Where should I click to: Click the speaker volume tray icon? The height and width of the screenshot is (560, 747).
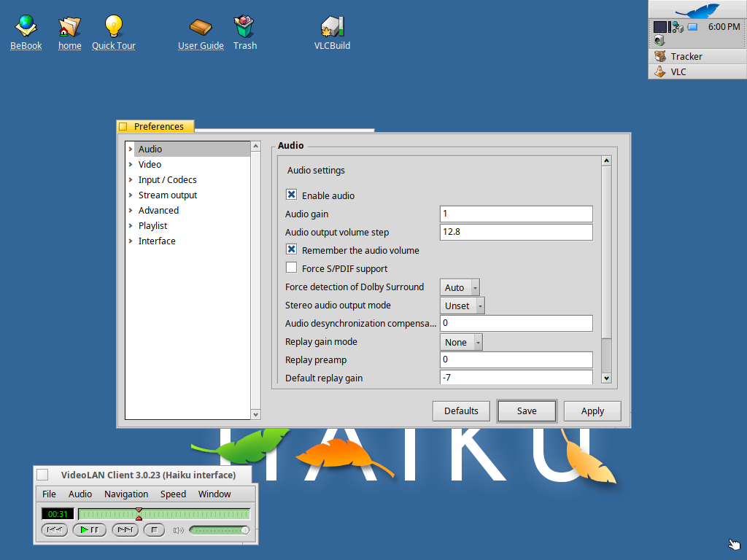659,41
